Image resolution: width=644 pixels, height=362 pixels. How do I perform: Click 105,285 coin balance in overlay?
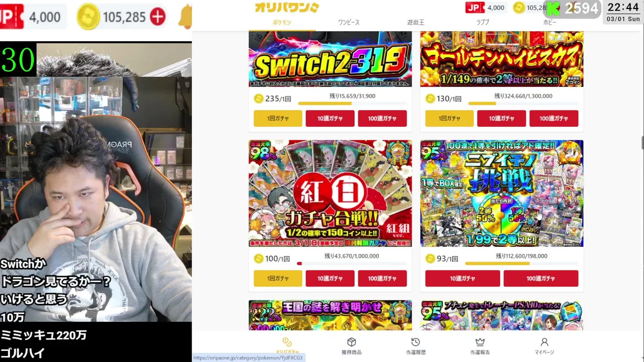click(124, 17)
